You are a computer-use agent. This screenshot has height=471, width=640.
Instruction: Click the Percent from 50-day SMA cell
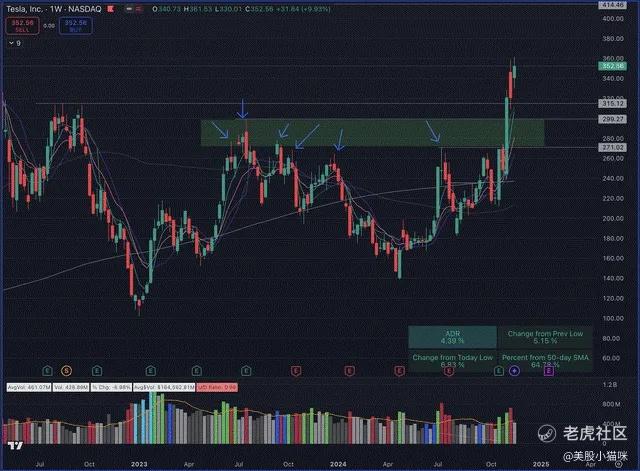(545, 361)
